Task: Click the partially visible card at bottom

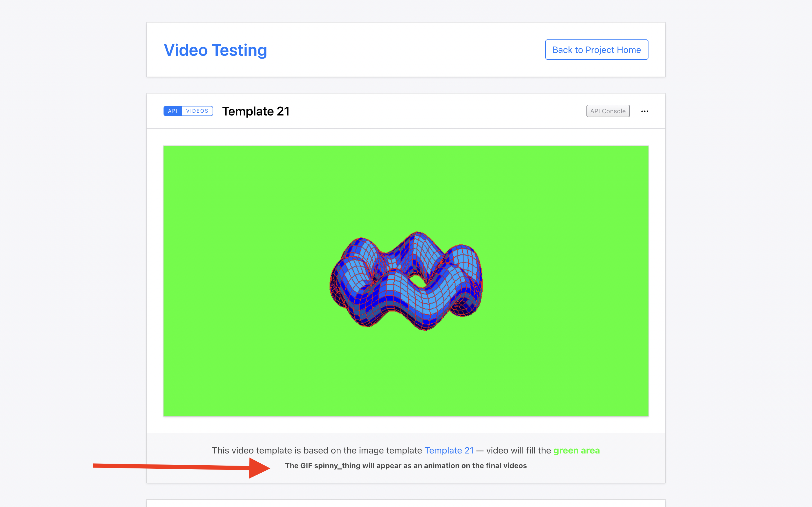Action: click(x=406, y=503)
